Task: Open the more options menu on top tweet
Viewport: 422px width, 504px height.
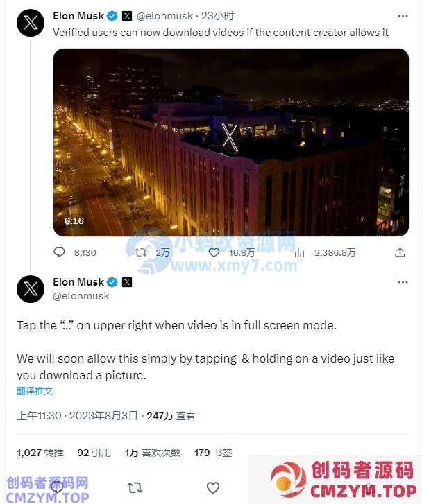Action: (x=403, y=16)
